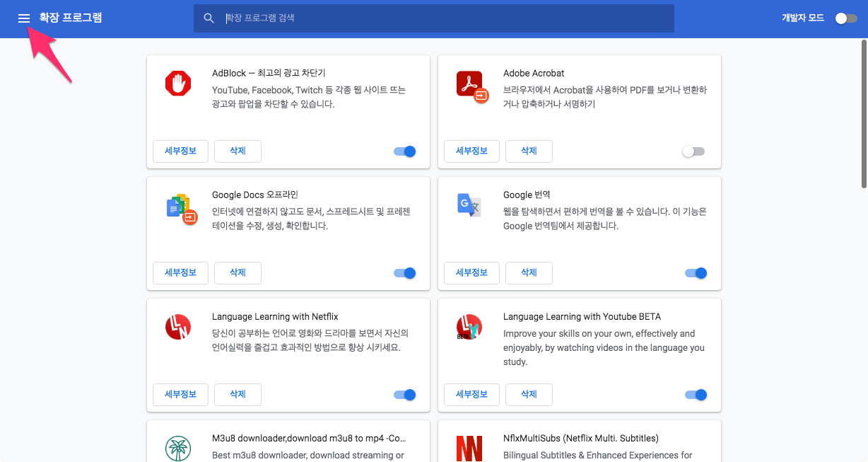
Task: Turn off Language Learning with Netflix toggle
Action: [405, 395]
